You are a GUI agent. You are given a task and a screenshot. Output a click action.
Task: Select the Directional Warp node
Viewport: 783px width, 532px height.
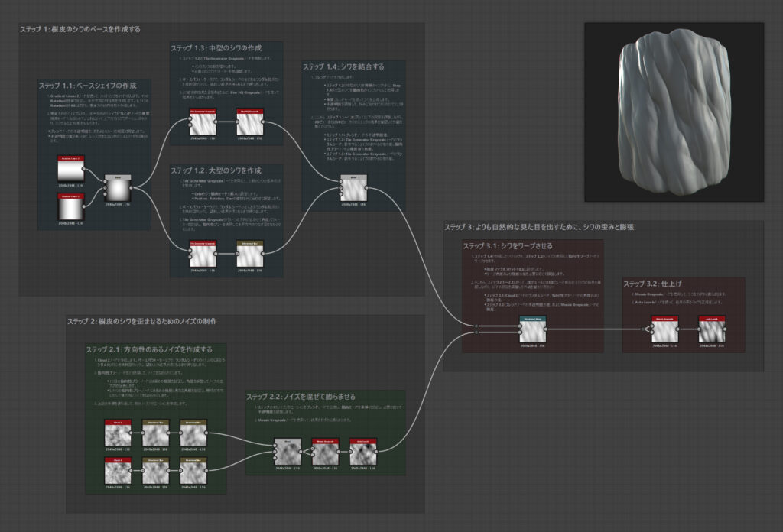[532, 329]
